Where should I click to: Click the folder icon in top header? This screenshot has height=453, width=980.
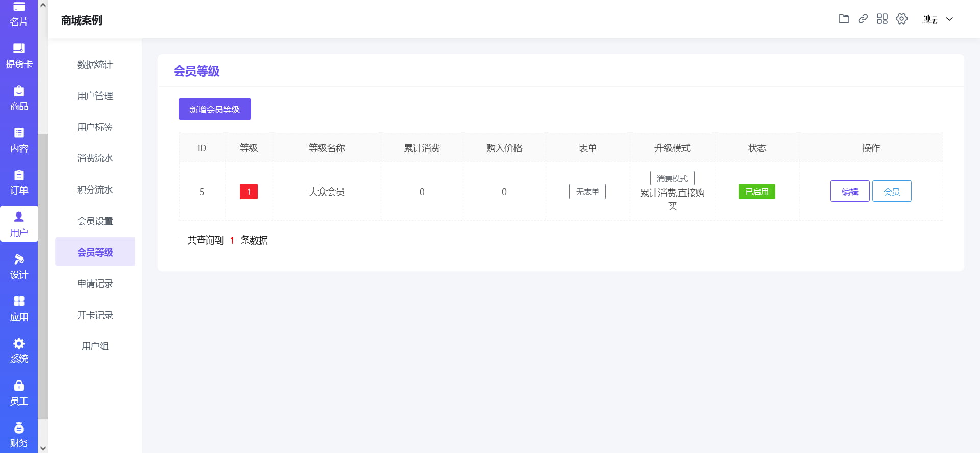(x=844, y=19)
